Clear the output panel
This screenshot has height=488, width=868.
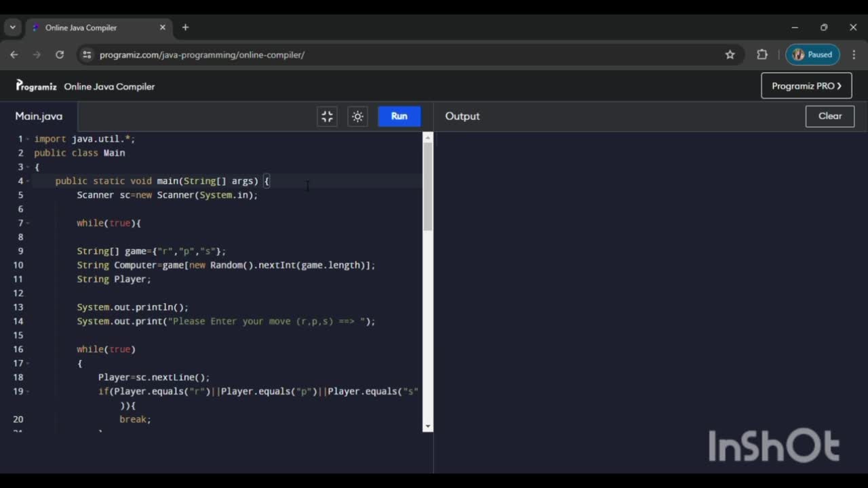click(x=829, y=116)
